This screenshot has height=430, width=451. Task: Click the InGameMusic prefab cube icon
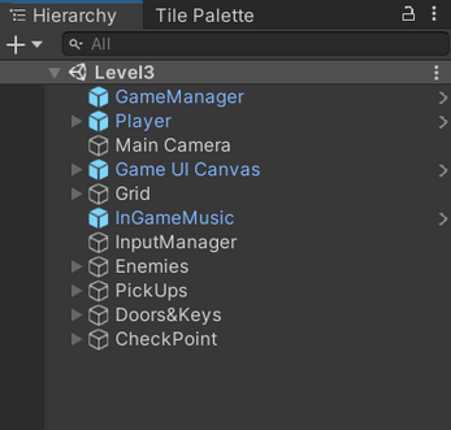tap(98, 218)
